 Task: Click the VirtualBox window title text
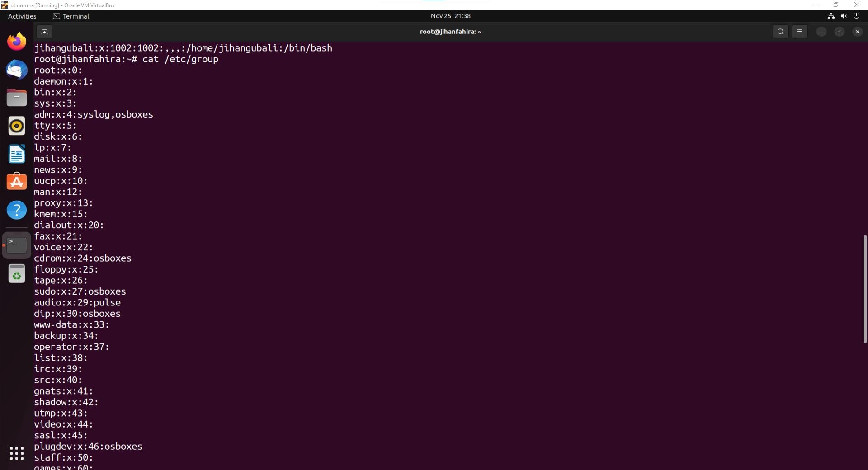62,5
